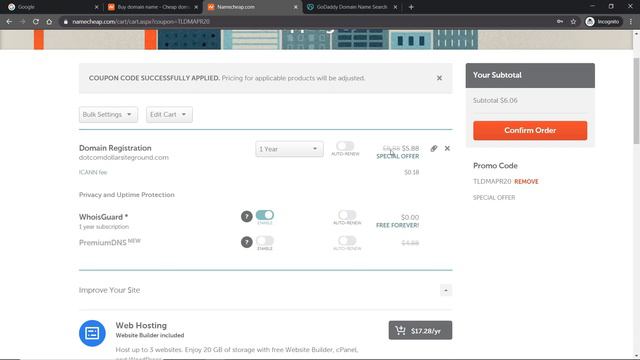Click the Subtotal $6.06 text
Viewport: 640px width, 360px height.
click(x=495, y=100)
